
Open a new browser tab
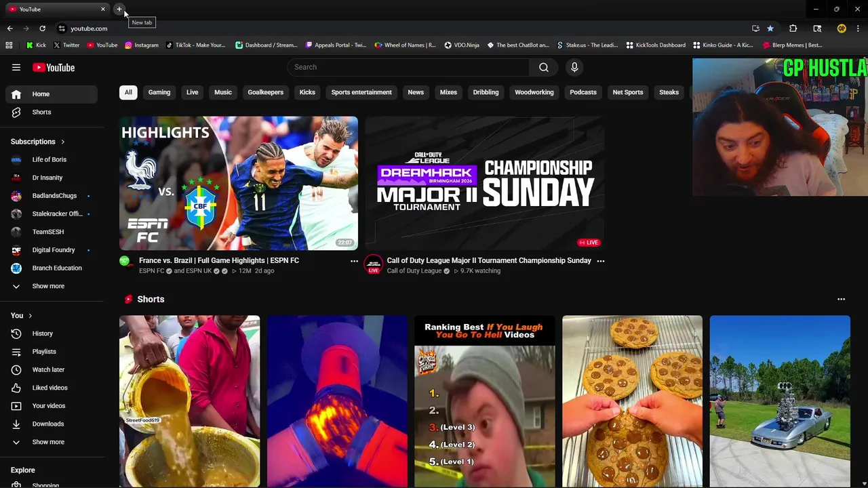click(x=119, y=9)
